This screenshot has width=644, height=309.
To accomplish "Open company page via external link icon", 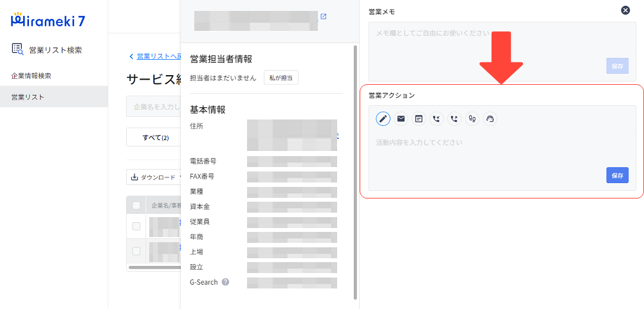I will [x=323, y=17].
